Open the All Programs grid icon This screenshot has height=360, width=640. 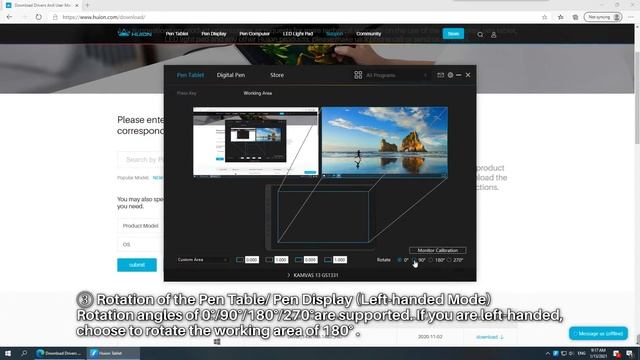point(358,75)
